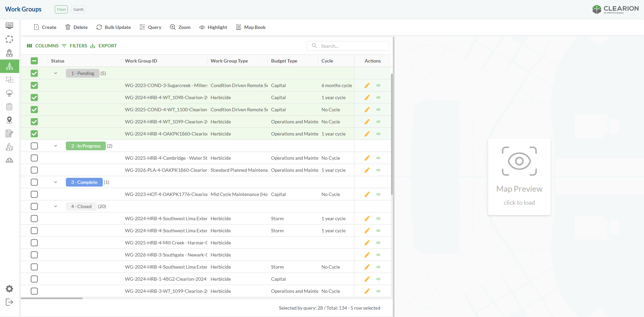Uncheck the 1 - Pending group checkbox
The image size is (644, 317).
[x=34, y=73]
